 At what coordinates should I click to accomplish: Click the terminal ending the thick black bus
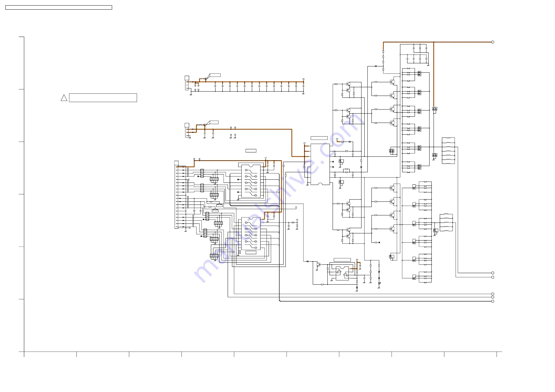tap(493, 301)
